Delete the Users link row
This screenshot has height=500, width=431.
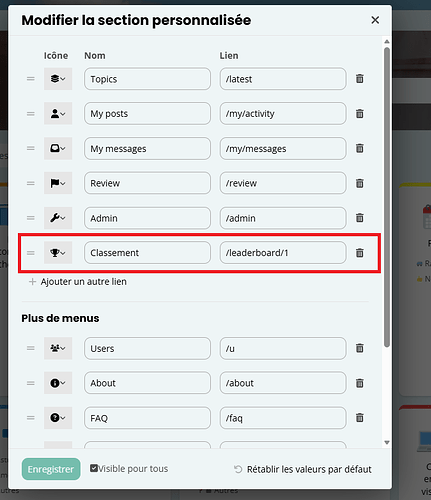[x=360, y=348]
